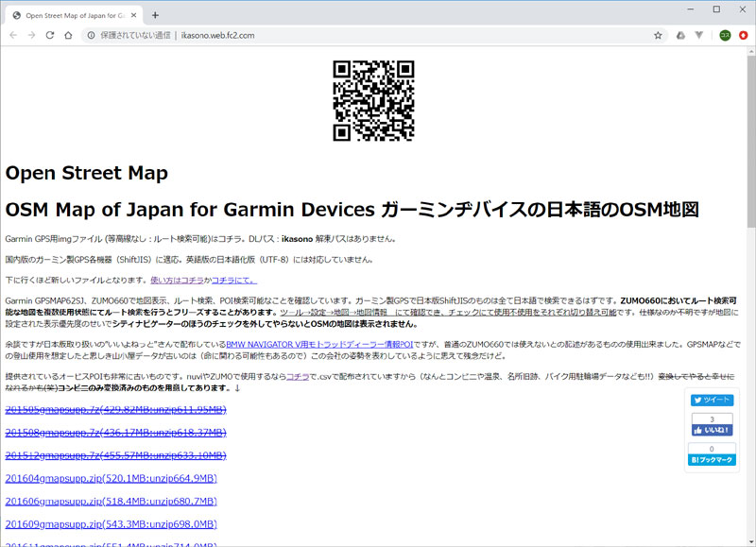The height and width of the screenshot is (547, 756).
Task: Click the scrollbar up arrow
Action: 751,51
